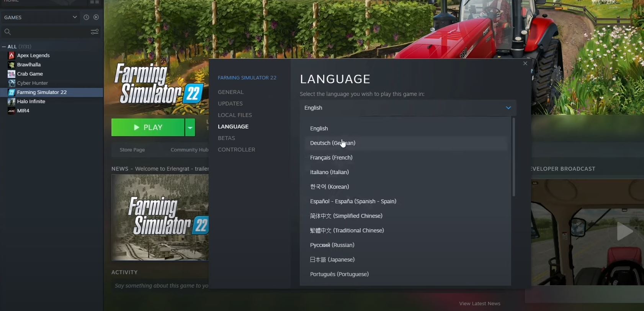The image size is (644, 311).
Task: Open the LOCAL FILES properties tab
Action: [x=235, y=115]
